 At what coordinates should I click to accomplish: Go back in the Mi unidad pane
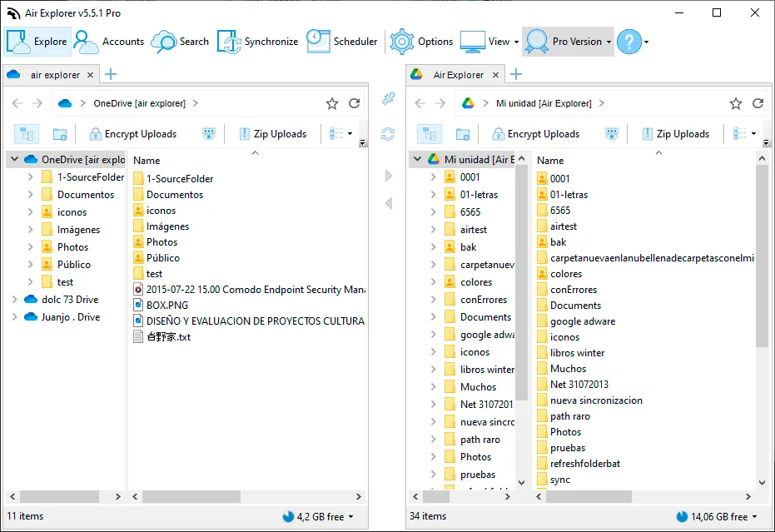click(x=420, y=103)
